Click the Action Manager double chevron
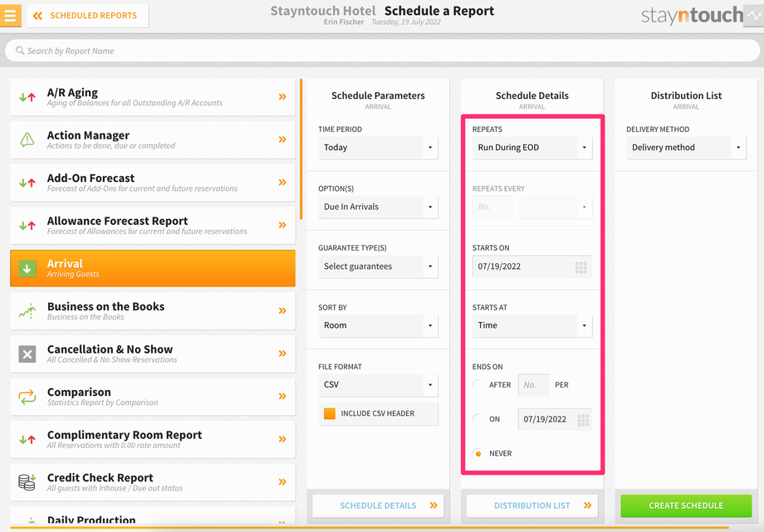 [282, 139]
